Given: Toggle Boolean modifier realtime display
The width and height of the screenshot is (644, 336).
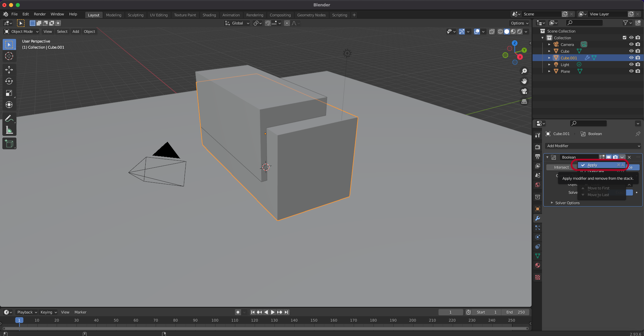Looking at the screenshot, I should point(609,157).
